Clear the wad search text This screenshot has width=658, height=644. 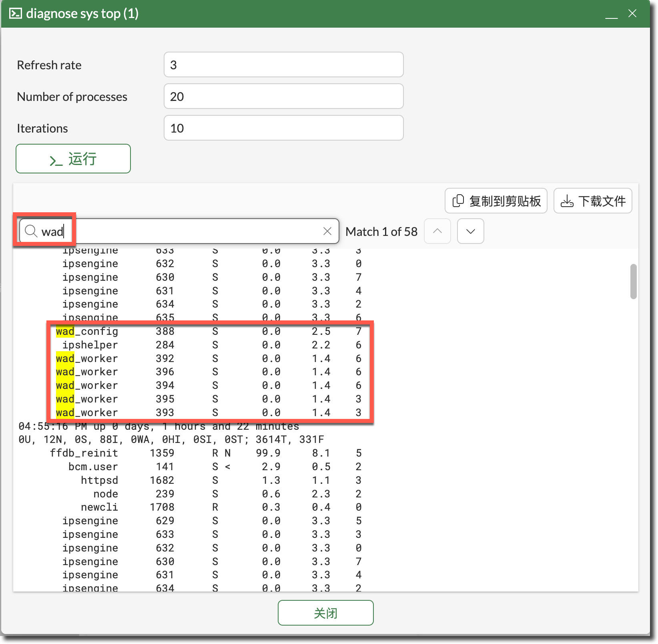pos(327,231)
